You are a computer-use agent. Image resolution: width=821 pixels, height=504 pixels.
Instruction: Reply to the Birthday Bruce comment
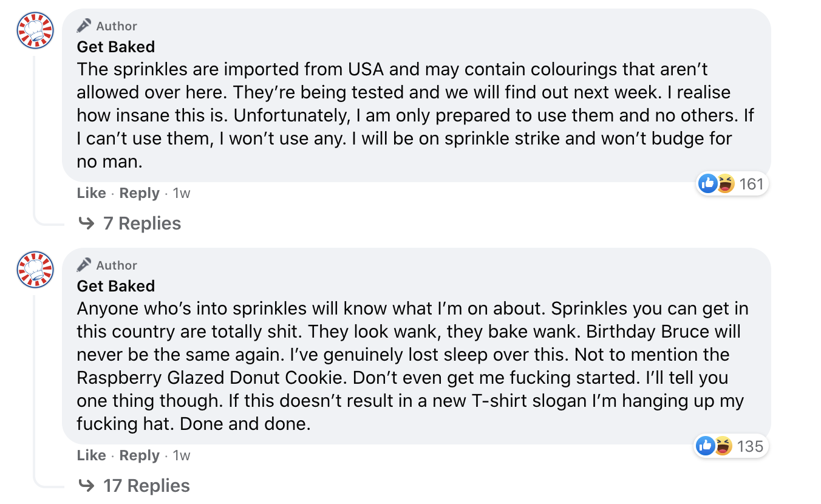(x=139, y=455)
